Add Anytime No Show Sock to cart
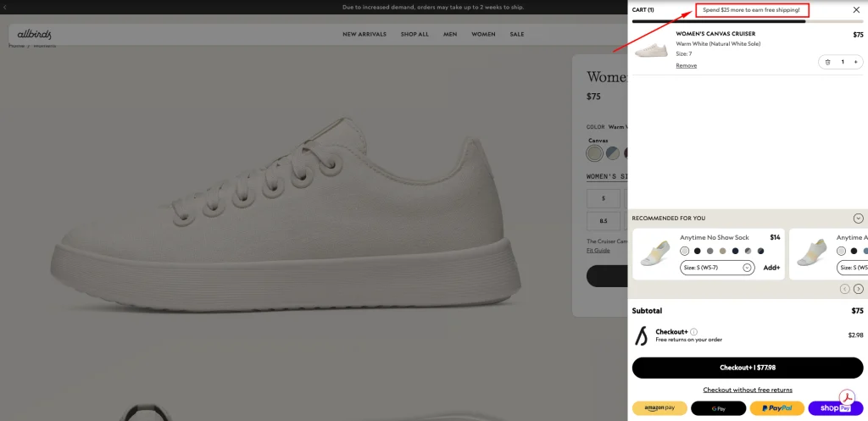The height and width of the screenshot is (421, 868). pyautogui.click(x=771, y=268)
